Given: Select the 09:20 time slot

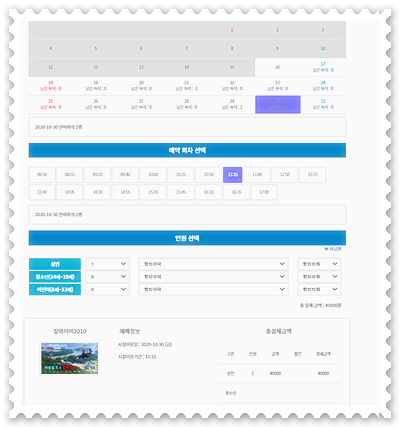Looking at the screenshot, I should (x=97, y=175).
